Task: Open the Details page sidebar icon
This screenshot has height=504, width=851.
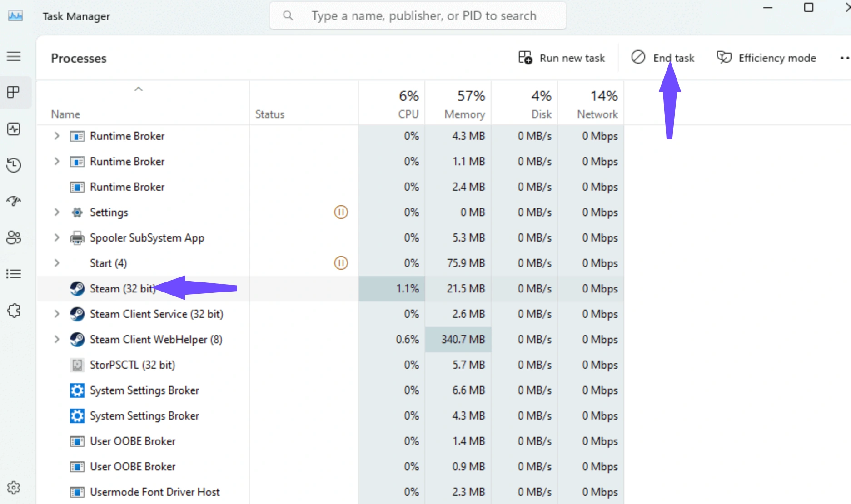Action: [x=14, y=274]
